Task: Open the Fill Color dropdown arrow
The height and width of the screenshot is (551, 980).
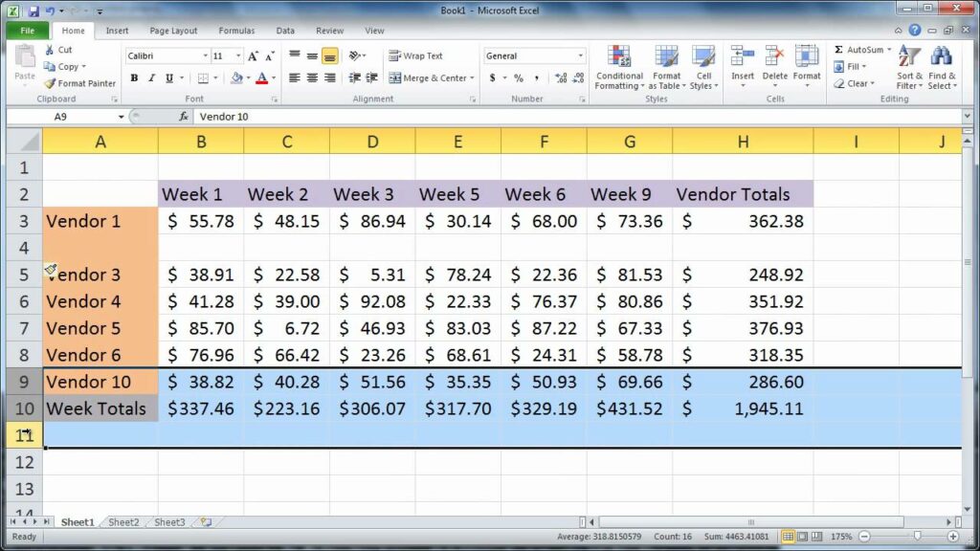Action: click(248, 77)
